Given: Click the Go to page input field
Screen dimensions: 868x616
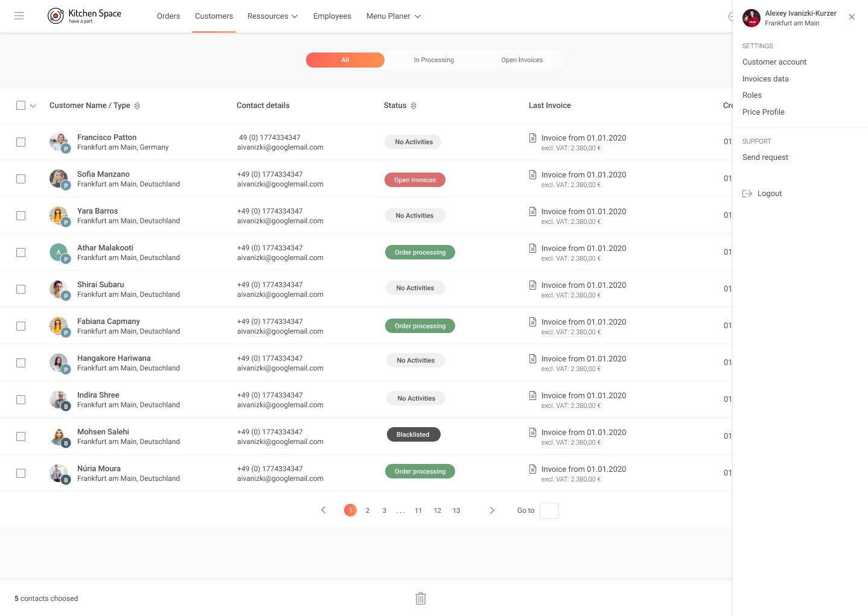Looking at the screenshot, I should point(549,511).
